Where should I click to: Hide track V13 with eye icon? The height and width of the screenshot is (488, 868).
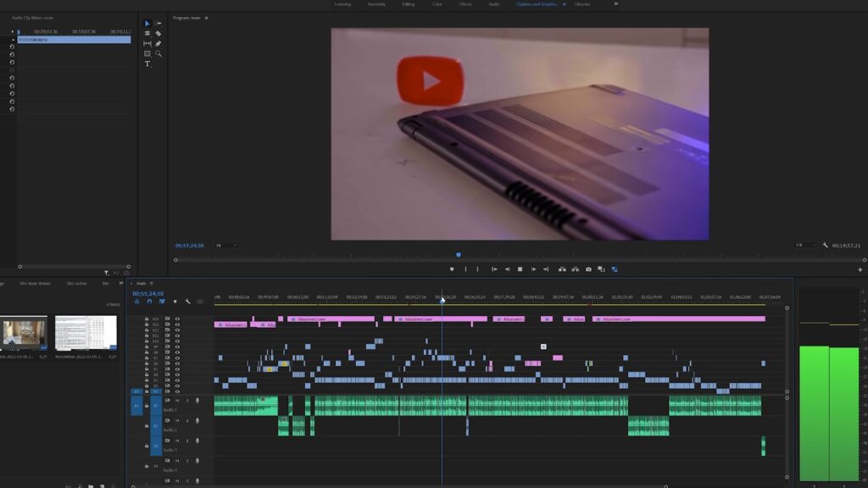click(177, 324)
